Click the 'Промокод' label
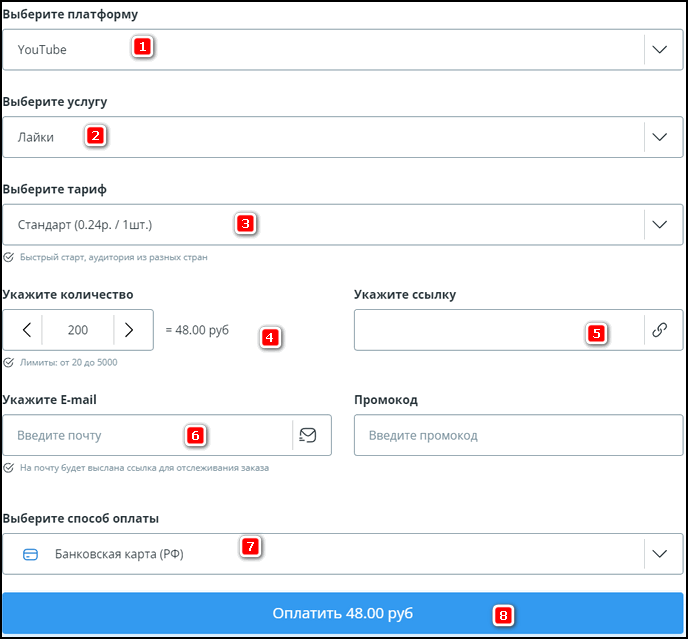The height and width of the screenshot is (639, 688). (386, 400)
